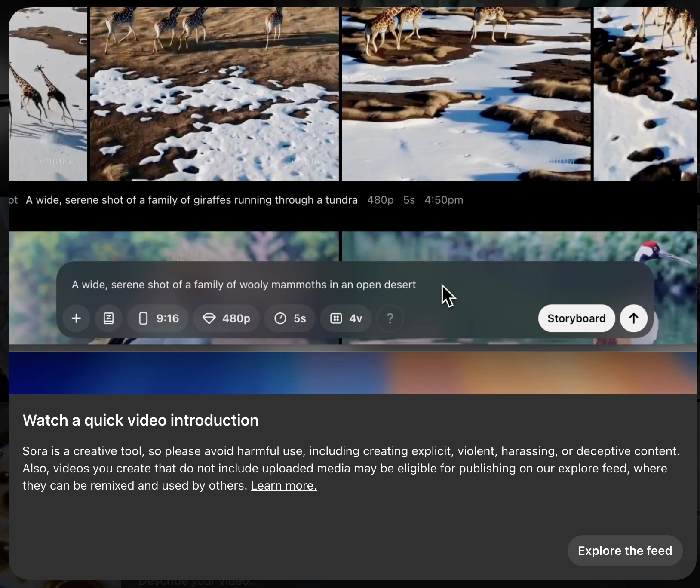Click the wooly mammoths prompt text field
This screenshot has height=588, width=700.
click(243, 285)
